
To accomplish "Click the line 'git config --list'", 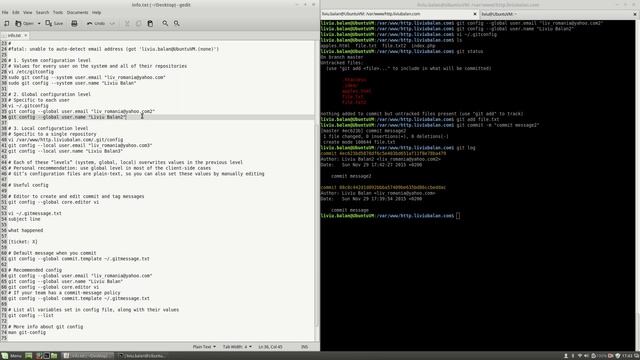I will click(x=31, y=316).
